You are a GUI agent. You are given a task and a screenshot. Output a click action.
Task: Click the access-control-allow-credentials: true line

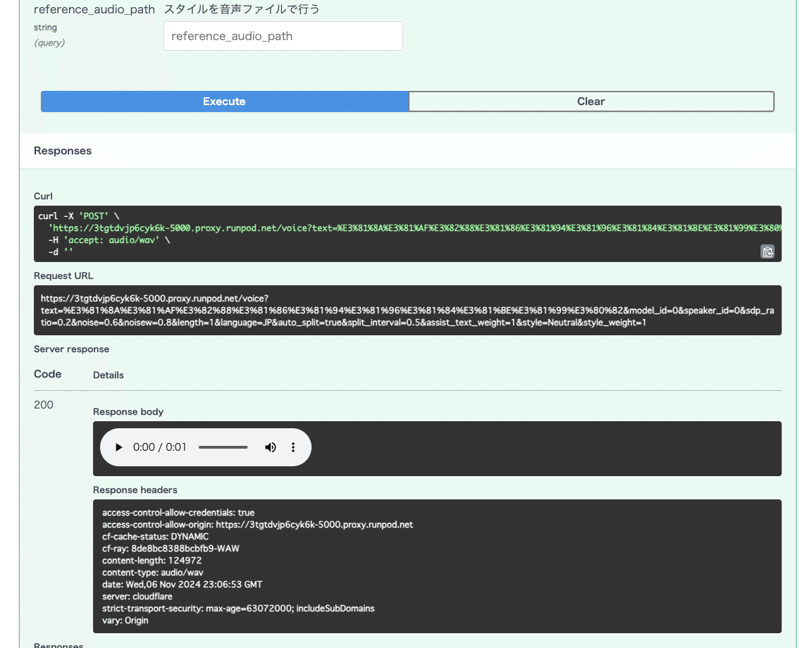178,513
